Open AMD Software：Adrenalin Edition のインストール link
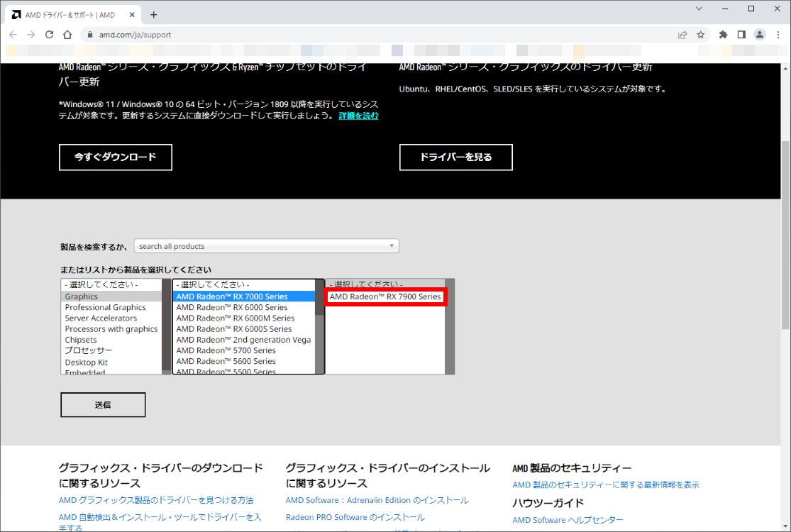Viewport: 791px width, 532px height. 377,500
